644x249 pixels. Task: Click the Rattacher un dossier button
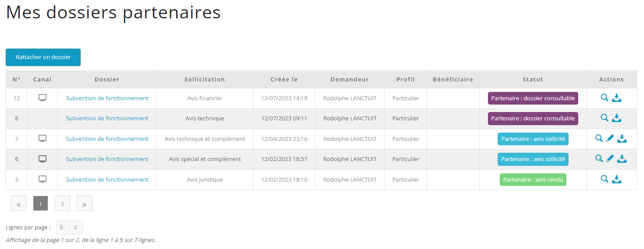click(43, 57)
